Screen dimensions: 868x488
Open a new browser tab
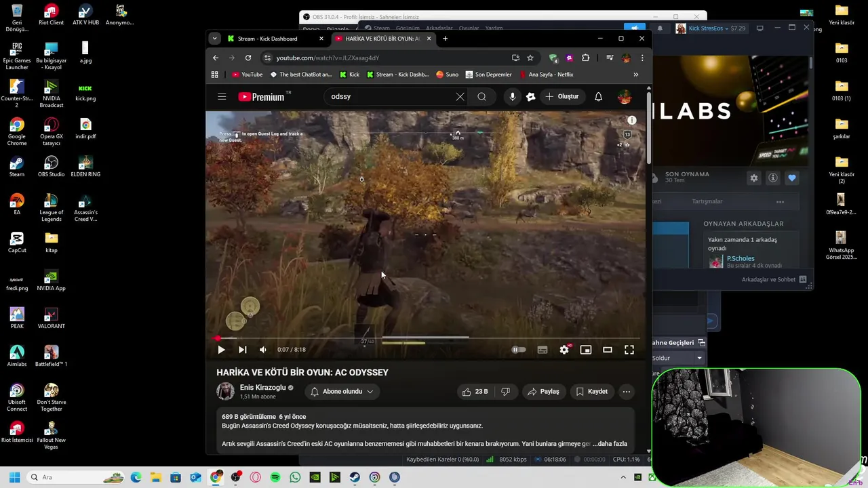(445, 39)
